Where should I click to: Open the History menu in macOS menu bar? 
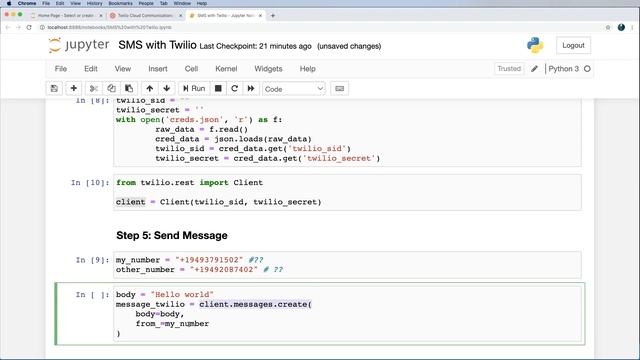(x=94, y=3)
